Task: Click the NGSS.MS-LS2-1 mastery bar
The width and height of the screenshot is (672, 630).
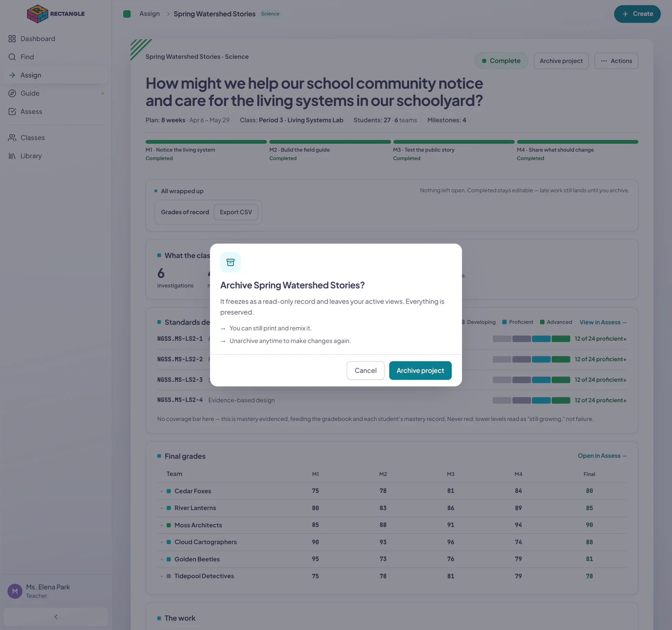Action: coord(532,339)
